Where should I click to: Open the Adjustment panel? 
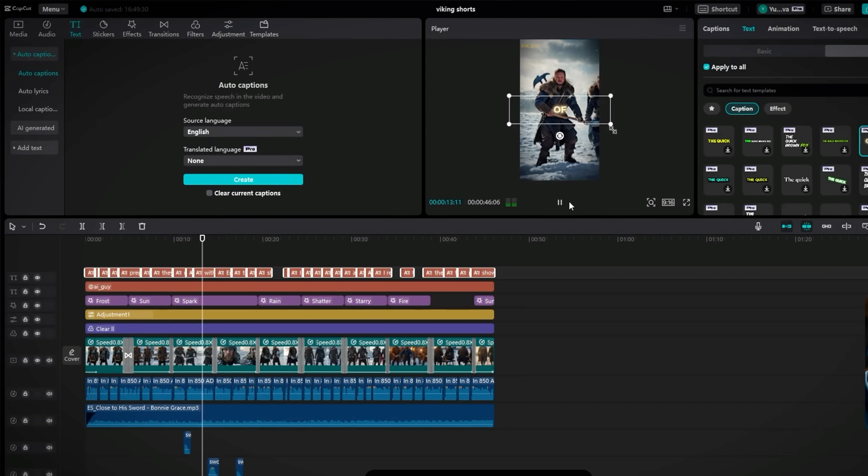tap(228, 29)
